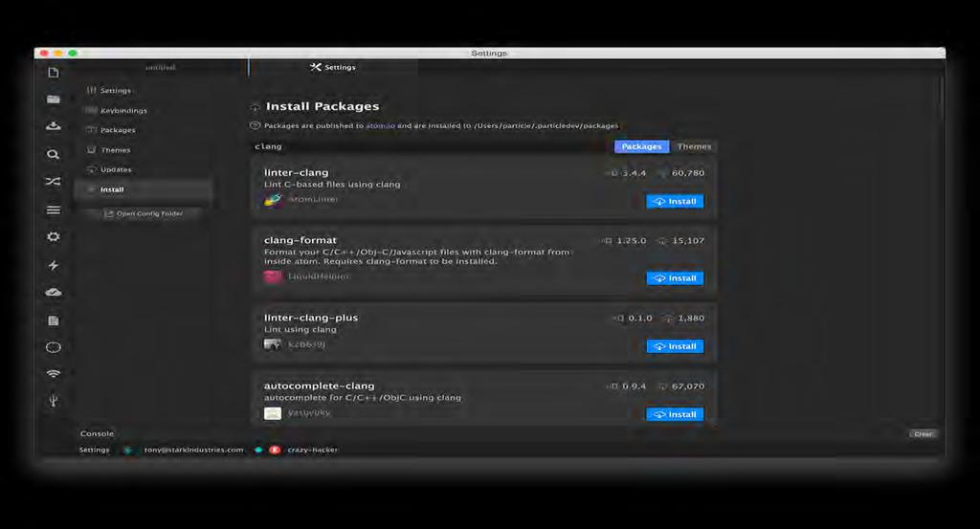Click the Wi-Fi setup icon in sidebar
This screenshot has height=529, width=980.
click(54, 374)
